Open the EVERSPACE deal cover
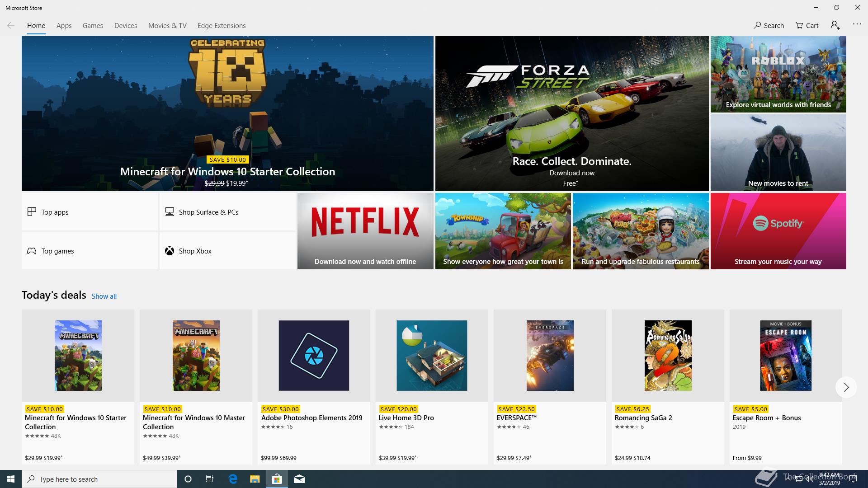868x488 pixels. coord(550,356)
